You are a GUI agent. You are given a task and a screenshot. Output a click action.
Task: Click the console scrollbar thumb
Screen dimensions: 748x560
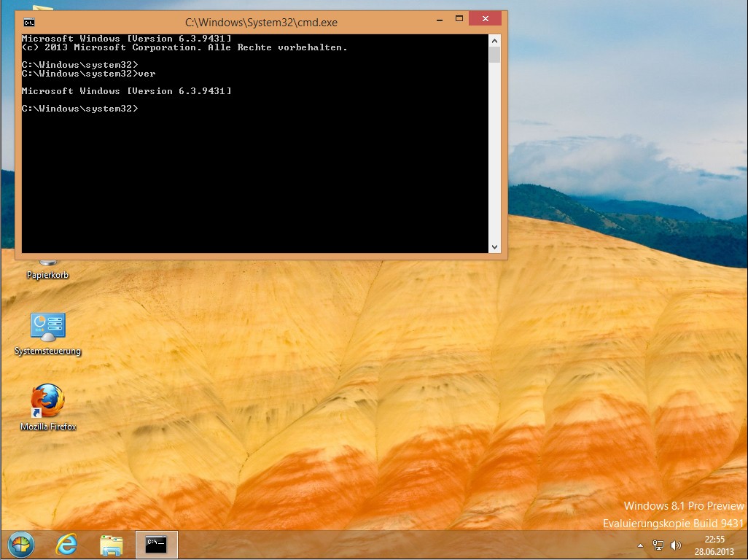(495, 55)
